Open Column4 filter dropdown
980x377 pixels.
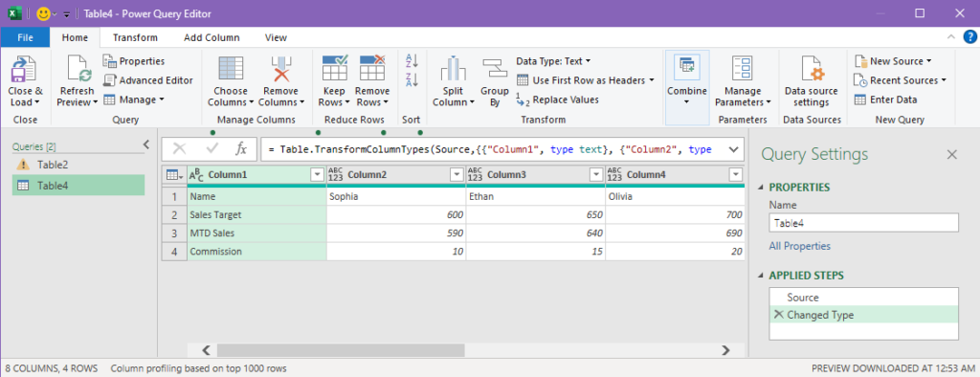(x=736, y=175)
